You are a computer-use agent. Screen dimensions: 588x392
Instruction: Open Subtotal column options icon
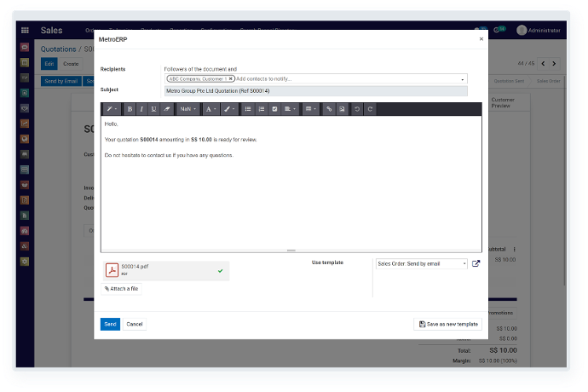pos(515,250)
